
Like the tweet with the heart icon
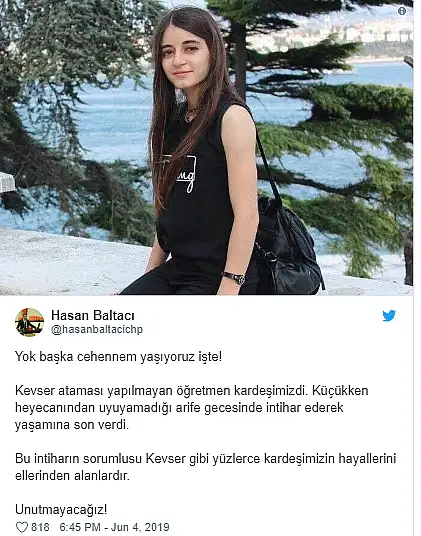click(x=22, y=527)
